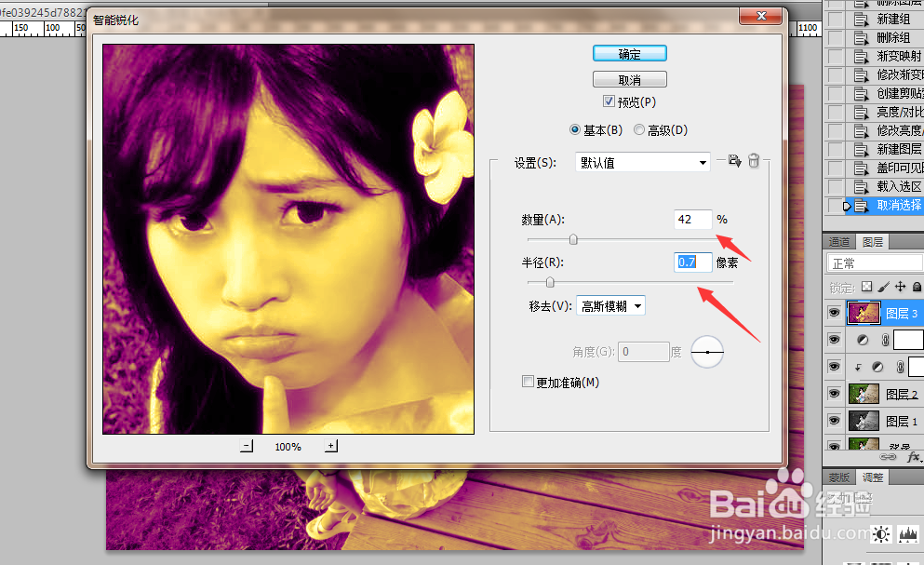The height and width of the screenshot is (565, 924).
Task: Enable the 更加准确(M) checkbox
Action: [528, 382]
